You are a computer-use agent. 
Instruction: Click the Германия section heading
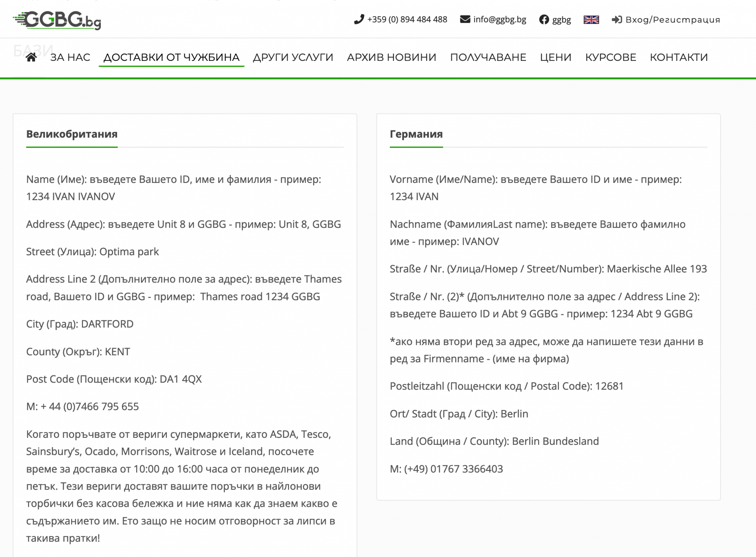point(416,134)
